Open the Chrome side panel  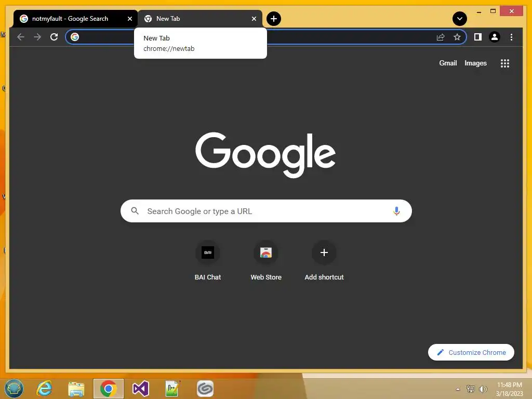478,37
